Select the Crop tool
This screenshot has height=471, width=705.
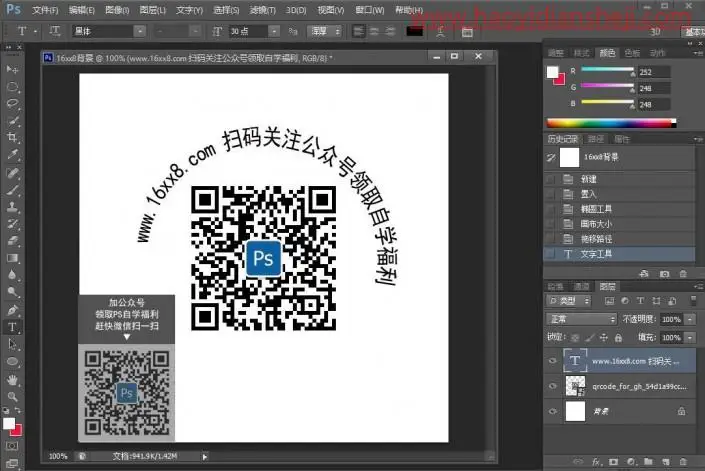[12, 138]
